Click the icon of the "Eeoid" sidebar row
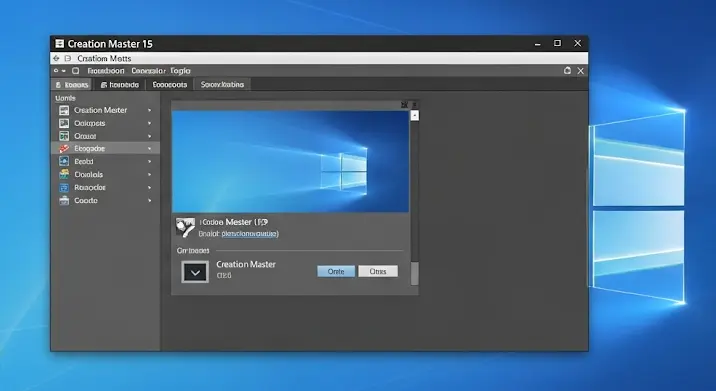This screenshot has width=716, height=391. [x=64, y=161]
